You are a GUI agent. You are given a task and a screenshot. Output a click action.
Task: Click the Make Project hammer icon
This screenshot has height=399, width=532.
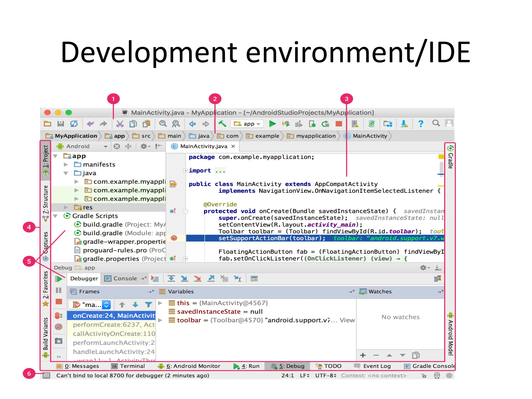222,124
